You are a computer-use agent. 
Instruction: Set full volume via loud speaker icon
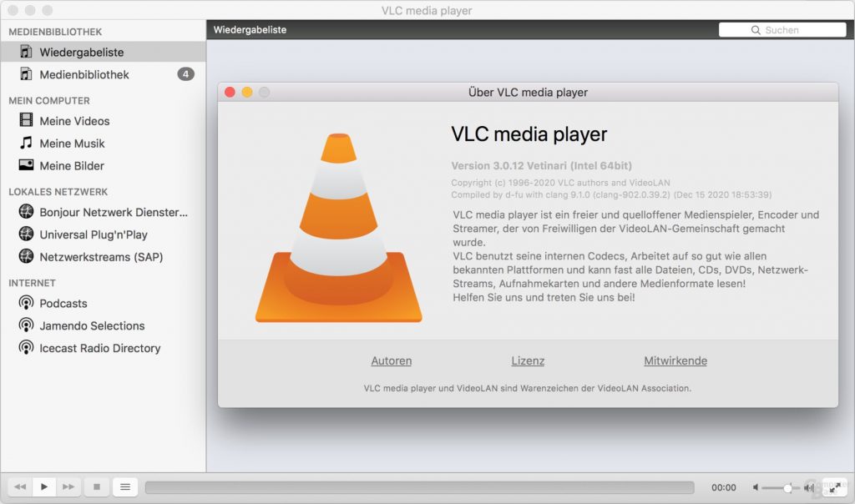coord(808,487)
